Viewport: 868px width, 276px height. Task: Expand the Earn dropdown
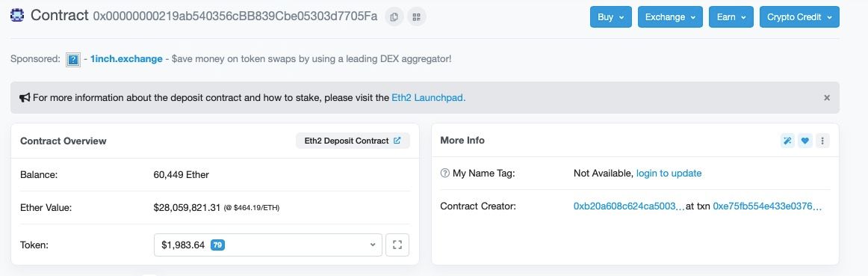pos(731,16)
